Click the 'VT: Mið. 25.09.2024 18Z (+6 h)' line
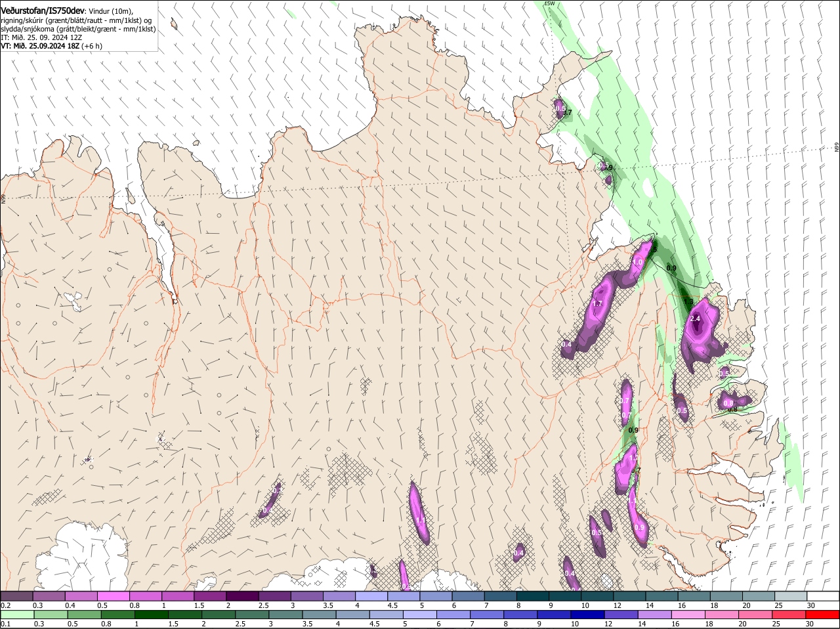This screenshot has width=840, height=629. (51, 46)
